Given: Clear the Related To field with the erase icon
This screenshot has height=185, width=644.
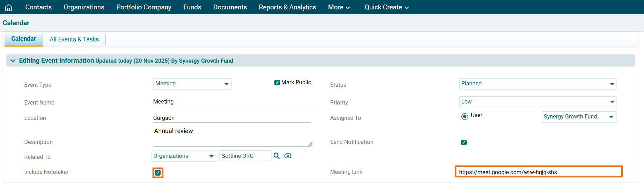Looking at the screenshot, I should 287,156.
